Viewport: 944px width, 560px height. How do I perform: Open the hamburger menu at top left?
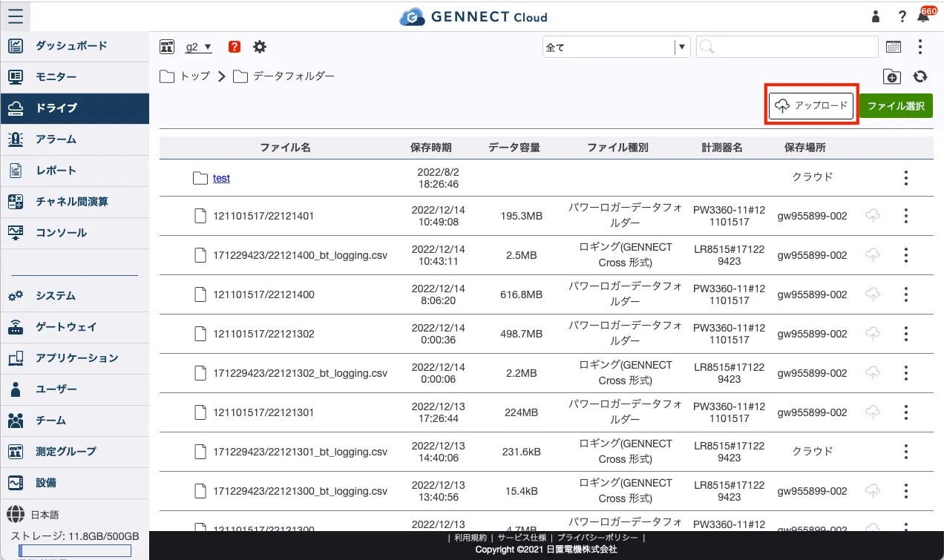16,16
